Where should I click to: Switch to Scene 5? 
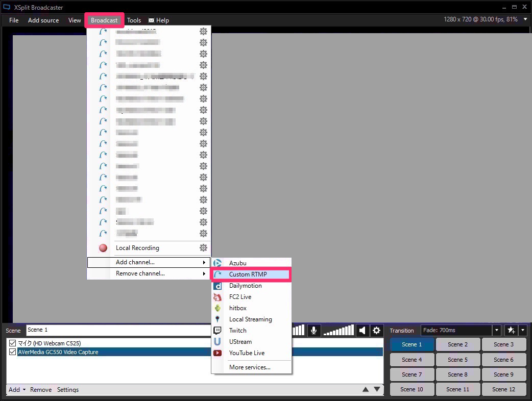click(x=457, y=360)
